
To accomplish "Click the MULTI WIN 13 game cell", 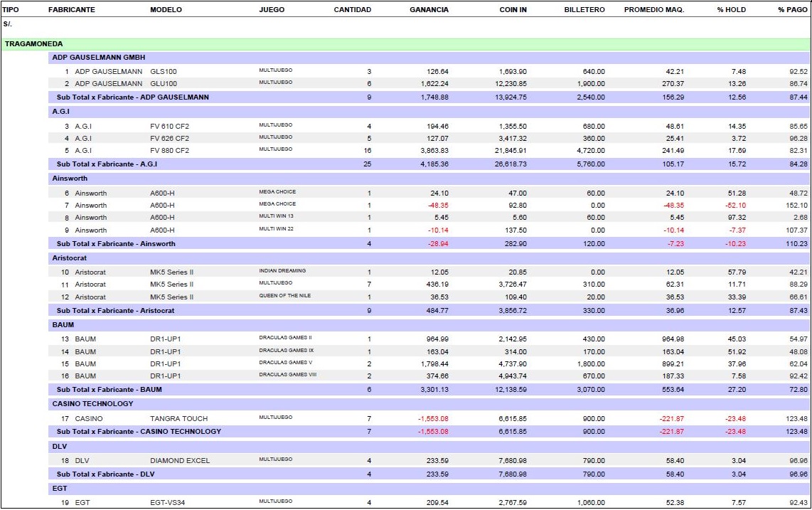I will pos(276,216).
